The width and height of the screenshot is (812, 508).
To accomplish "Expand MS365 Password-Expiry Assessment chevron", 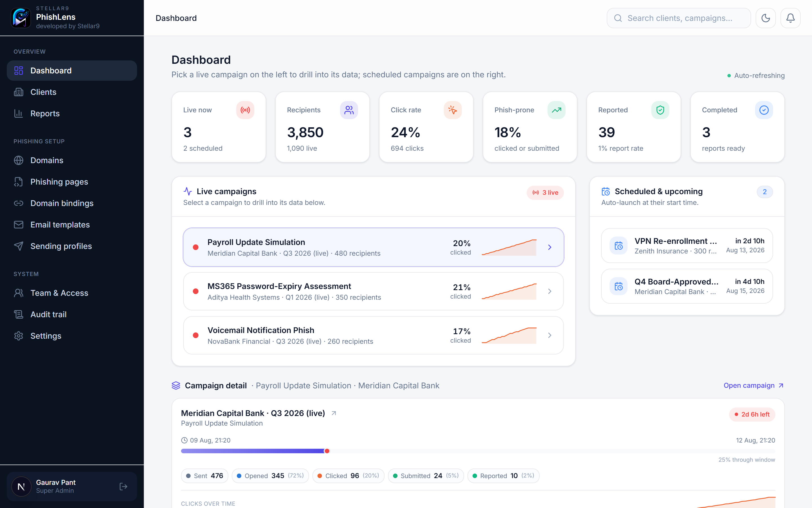I will tap(550, 291).
